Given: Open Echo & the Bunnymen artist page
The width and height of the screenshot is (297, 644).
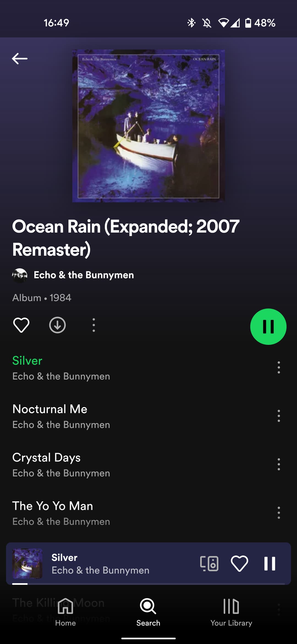Looking at the screenshot, I should coord(84,275).
